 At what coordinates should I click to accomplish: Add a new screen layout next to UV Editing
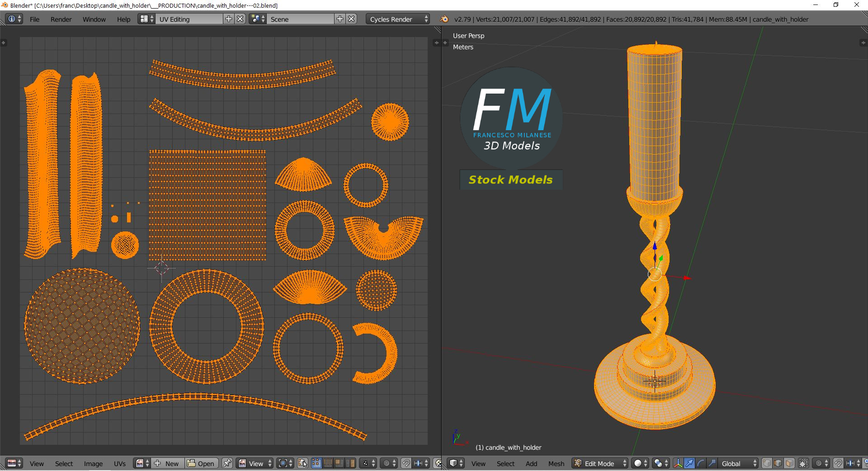[x=229, y=19]
